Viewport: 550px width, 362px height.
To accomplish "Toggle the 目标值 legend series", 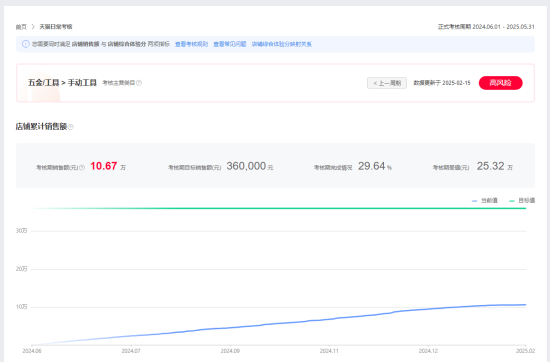I will [522, 201].
